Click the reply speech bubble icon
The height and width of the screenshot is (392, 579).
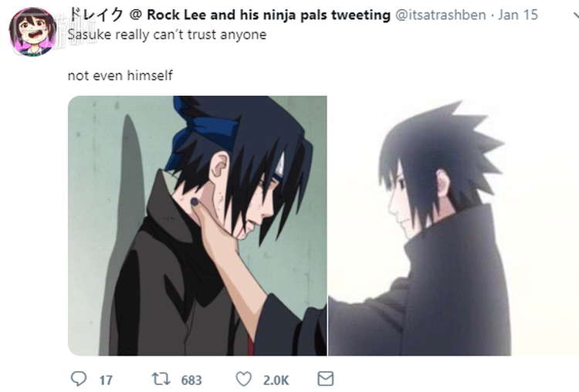click(x=78, y=379)
